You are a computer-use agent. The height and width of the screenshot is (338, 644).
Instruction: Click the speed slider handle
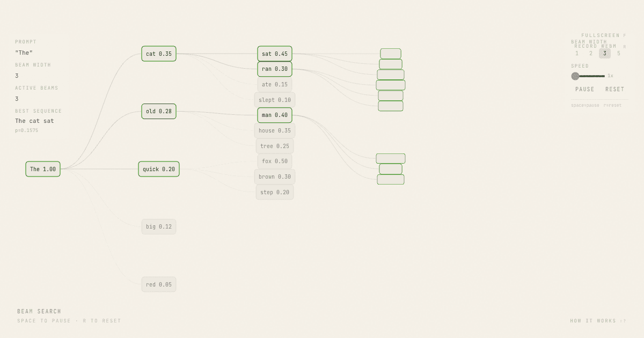tap(575, 76)
